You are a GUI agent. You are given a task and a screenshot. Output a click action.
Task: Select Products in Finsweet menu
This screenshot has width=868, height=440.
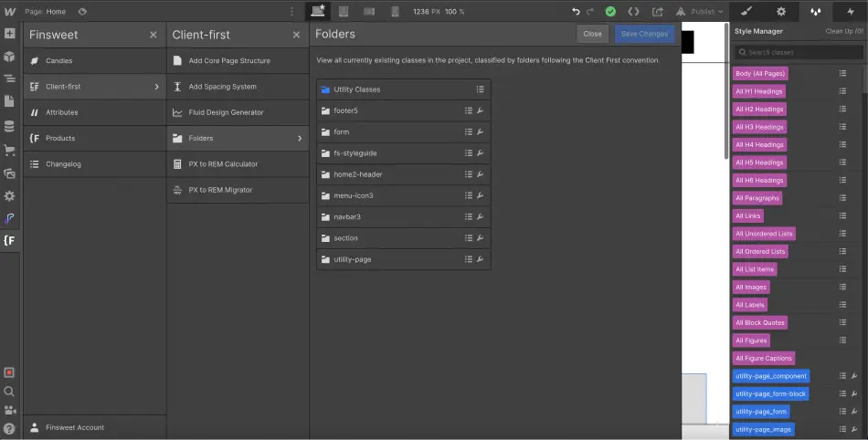95,138
